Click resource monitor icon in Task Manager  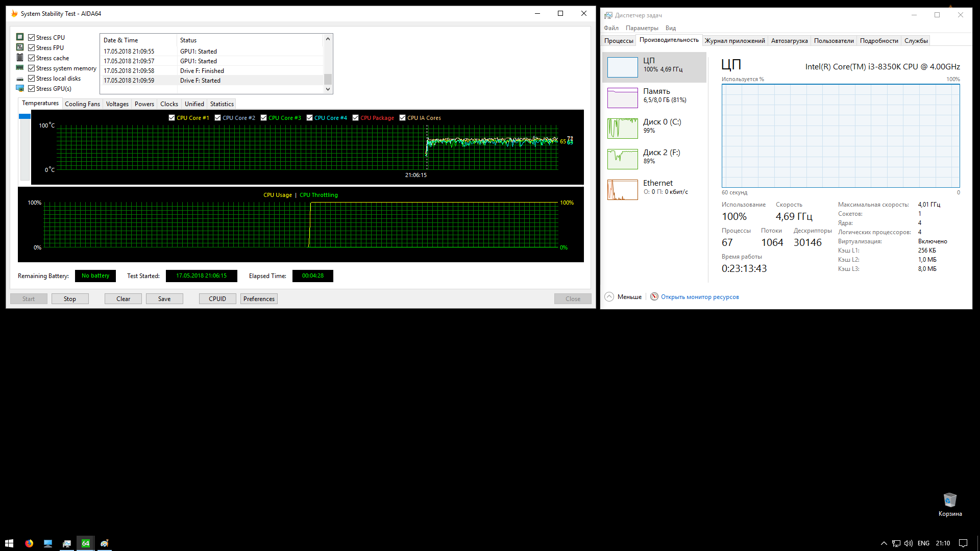[654, 297]
